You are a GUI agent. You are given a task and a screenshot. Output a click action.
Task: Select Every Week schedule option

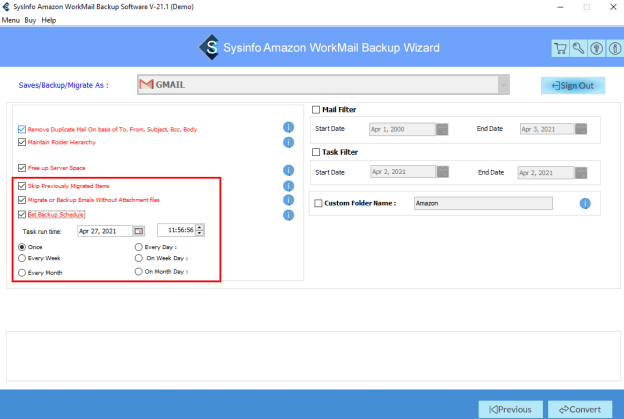tap(22, 258)
